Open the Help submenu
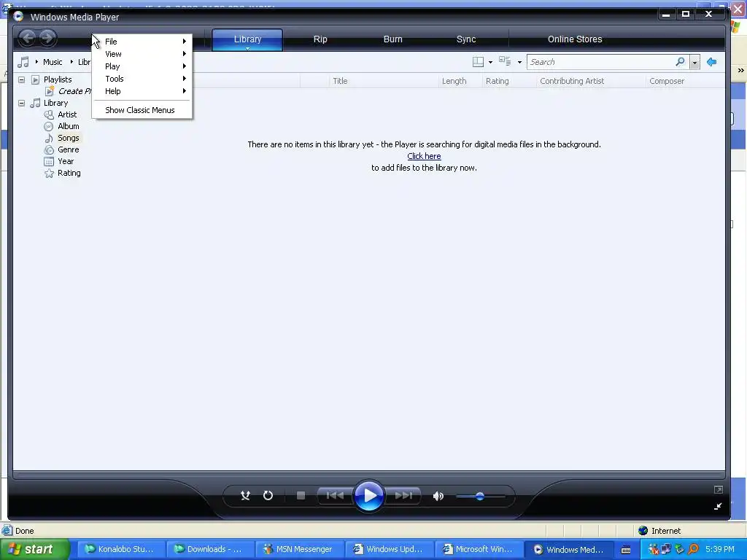Screen dimensions: 747x560 click(x=142, y=91)
